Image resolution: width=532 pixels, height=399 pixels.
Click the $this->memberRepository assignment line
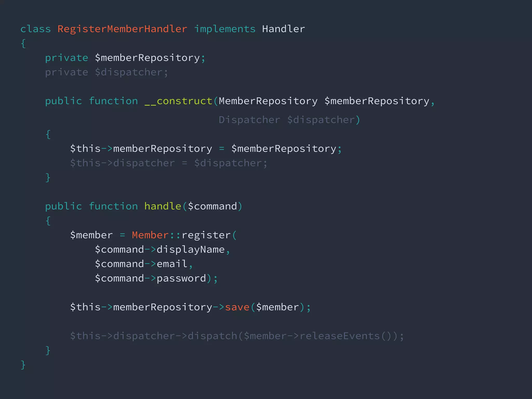205,149
